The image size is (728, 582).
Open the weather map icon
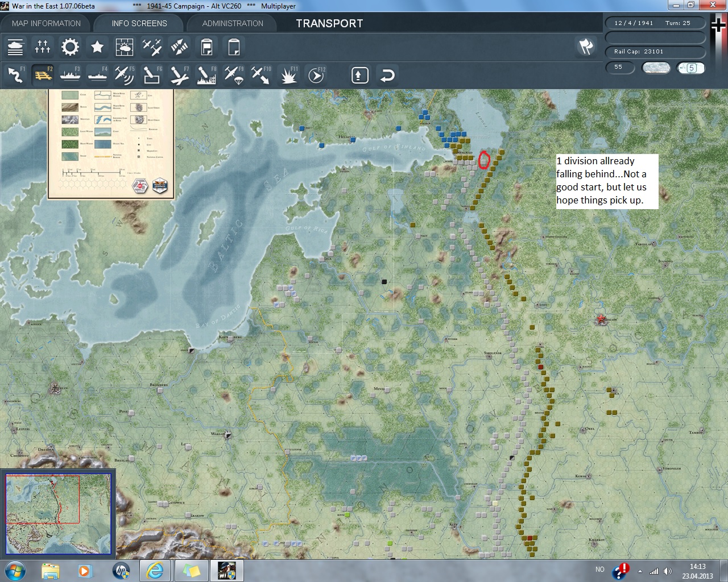(x=125, y=47)
